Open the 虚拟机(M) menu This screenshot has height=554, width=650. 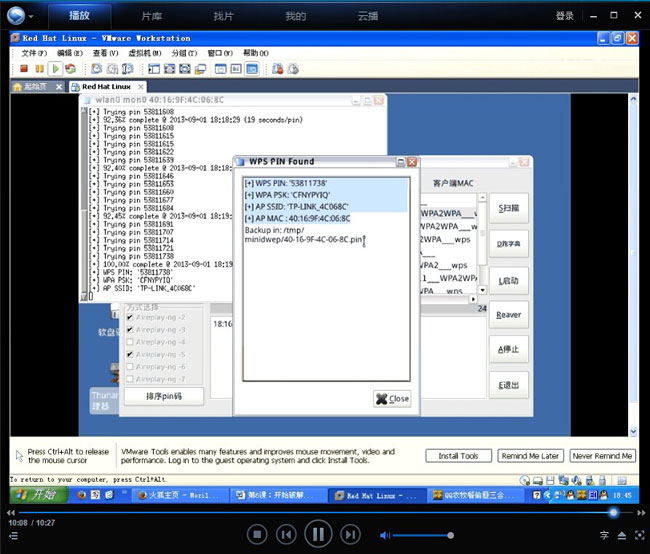pyautogui.click(x=145, y=53)
